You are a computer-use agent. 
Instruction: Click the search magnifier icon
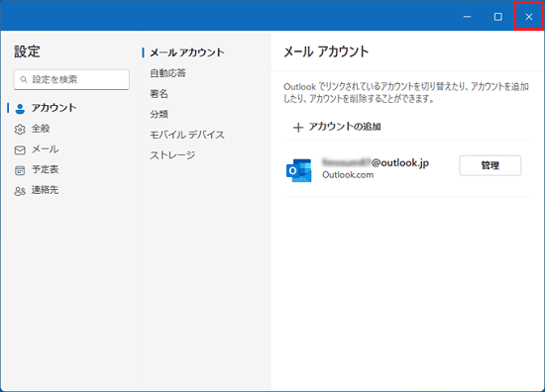tap(24, 79)
